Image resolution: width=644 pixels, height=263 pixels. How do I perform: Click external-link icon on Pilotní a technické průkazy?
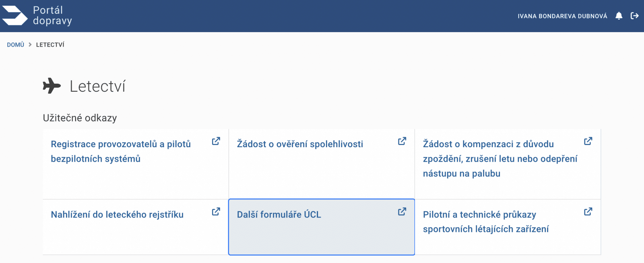pos(588,212)
